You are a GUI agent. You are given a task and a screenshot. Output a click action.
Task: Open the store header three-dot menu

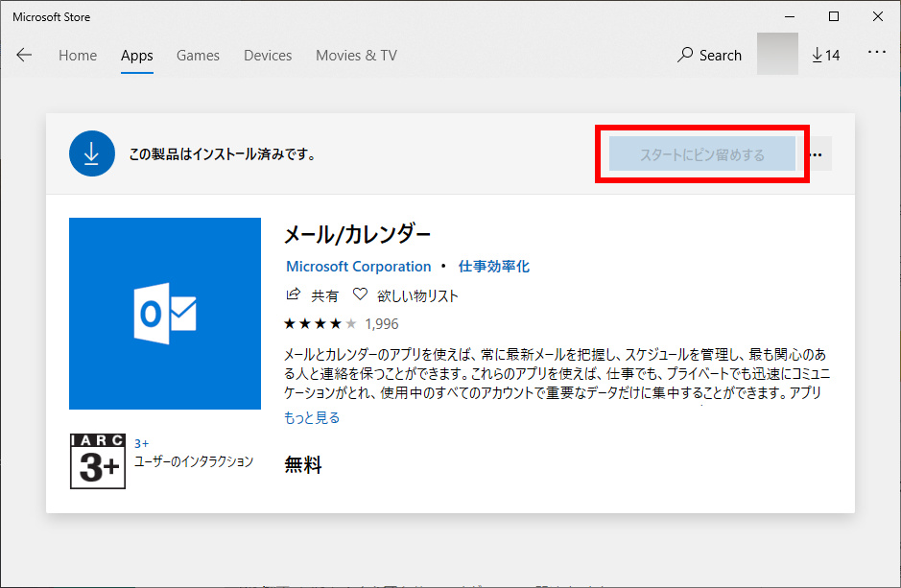pos(877,52)
